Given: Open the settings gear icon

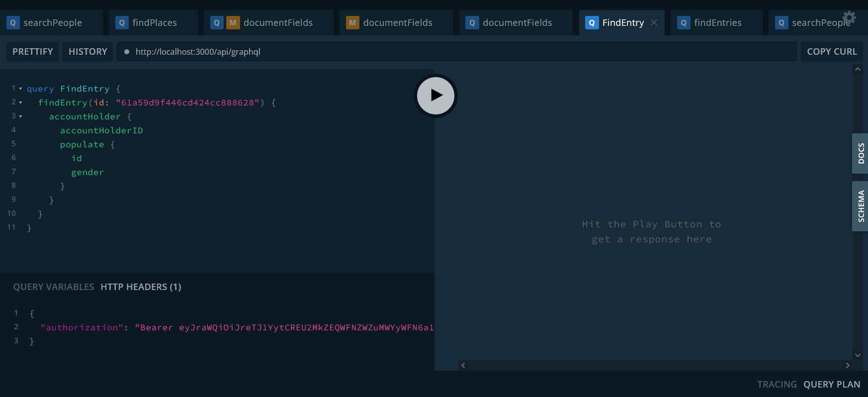Looking at the screenshot, I should click(x=850, y=17).
